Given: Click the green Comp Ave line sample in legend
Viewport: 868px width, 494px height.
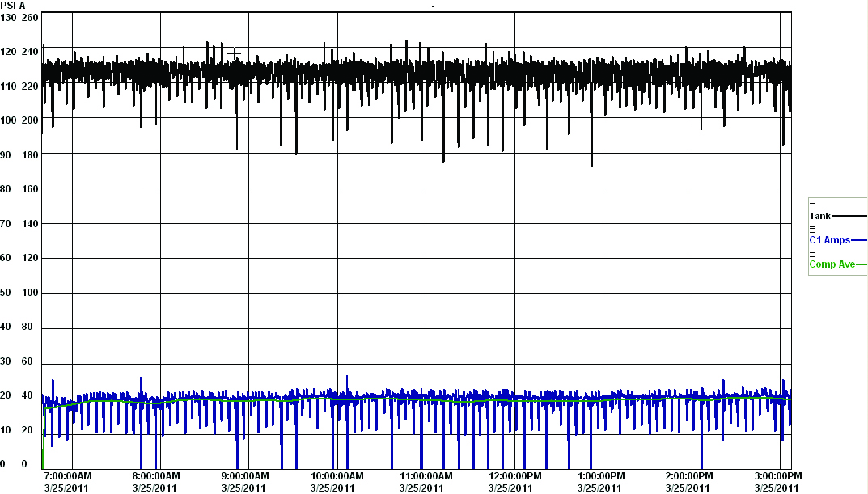Looking at the screenshot, I should coord(861,264).
